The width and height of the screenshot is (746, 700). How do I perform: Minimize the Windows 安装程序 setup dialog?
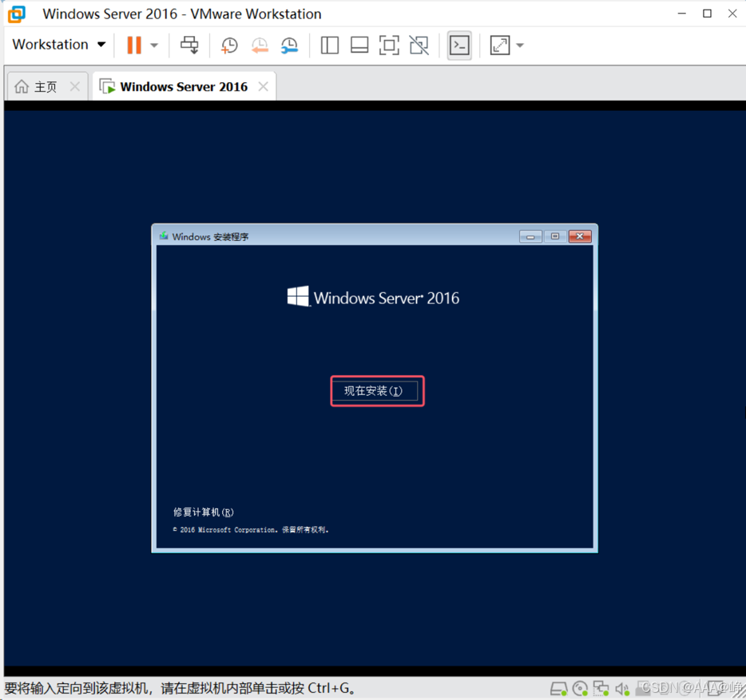(x=530, y=236)
